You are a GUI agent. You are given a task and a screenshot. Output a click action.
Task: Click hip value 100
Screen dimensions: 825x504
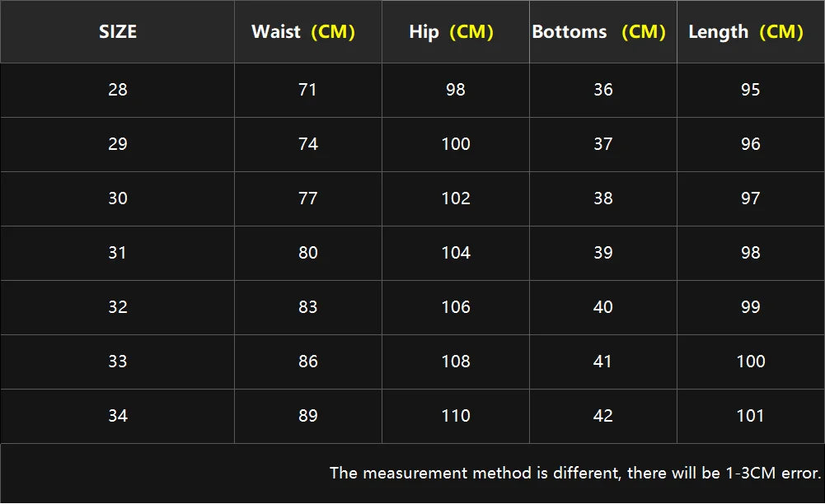tap(456, 144)
